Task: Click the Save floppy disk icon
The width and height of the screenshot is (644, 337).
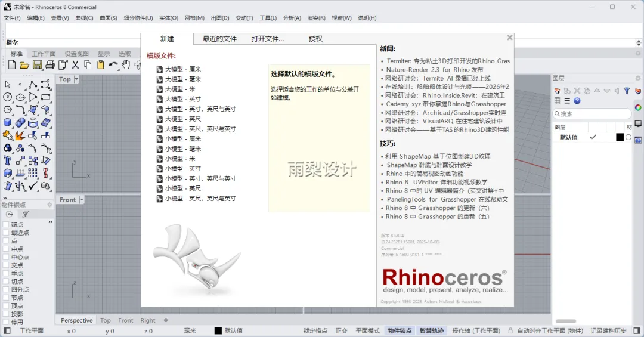Action: (x=38, y=64)
